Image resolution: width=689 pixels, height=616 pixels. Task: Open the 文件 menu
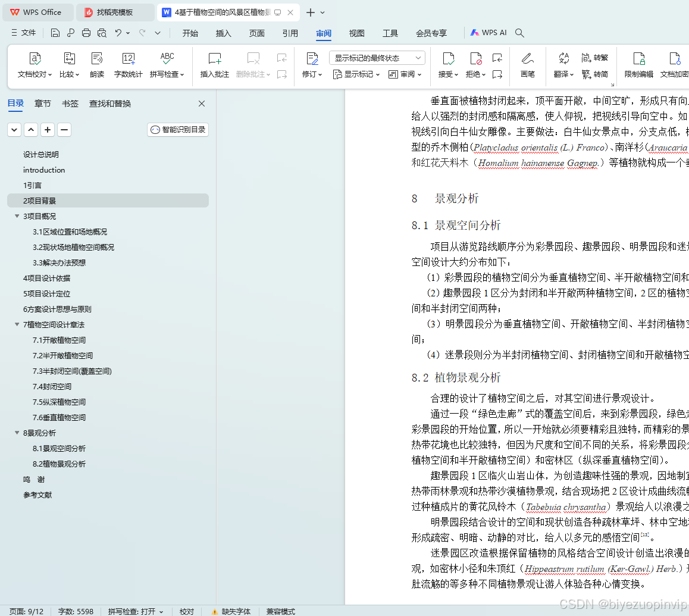24,33
